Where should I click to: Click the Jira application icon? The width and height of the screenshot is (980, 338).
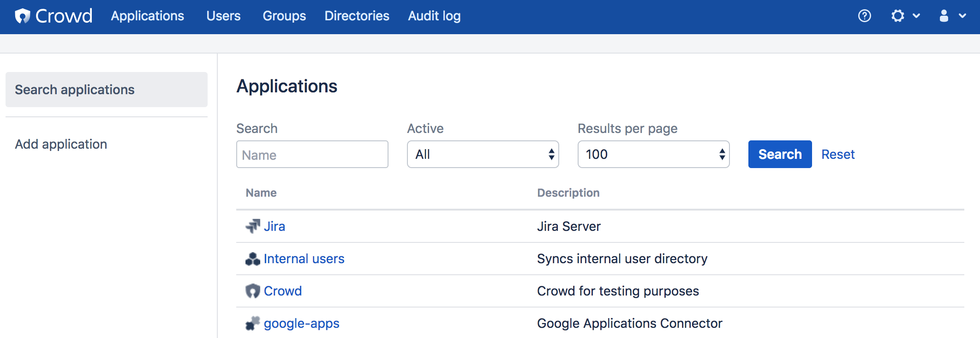point(253,226)
